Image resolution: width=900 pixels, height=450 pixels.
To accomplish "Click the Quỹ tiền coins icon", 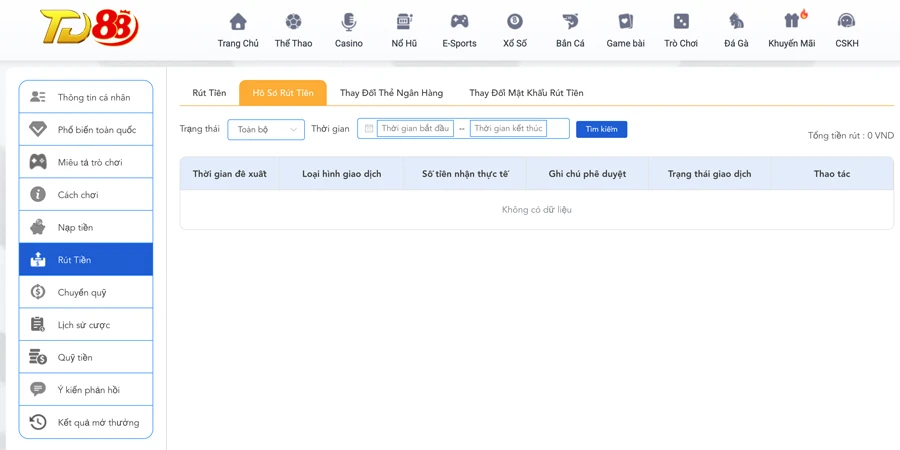I will [x=38, y=358].
